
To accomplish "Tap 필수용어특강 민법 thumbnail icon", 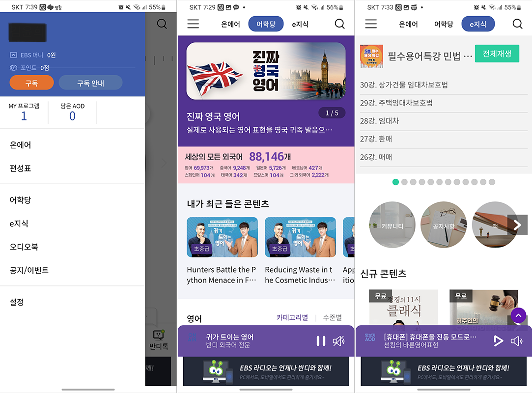I will (371, 56).
